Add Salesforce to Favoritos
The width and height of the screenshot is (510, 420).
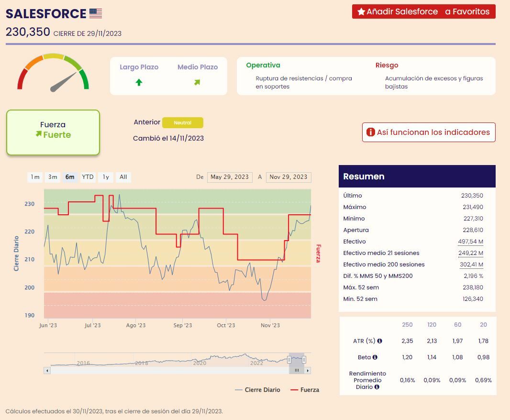pos(423,11)
